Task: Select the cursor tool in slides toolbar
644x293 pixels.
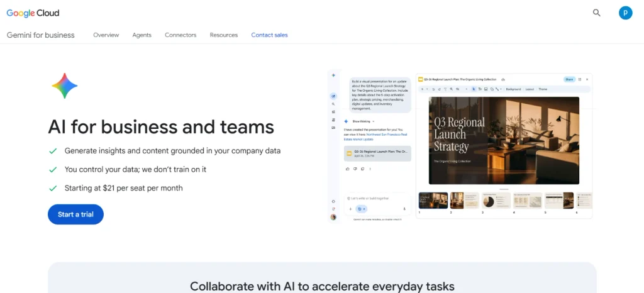Action: [474, 89]
